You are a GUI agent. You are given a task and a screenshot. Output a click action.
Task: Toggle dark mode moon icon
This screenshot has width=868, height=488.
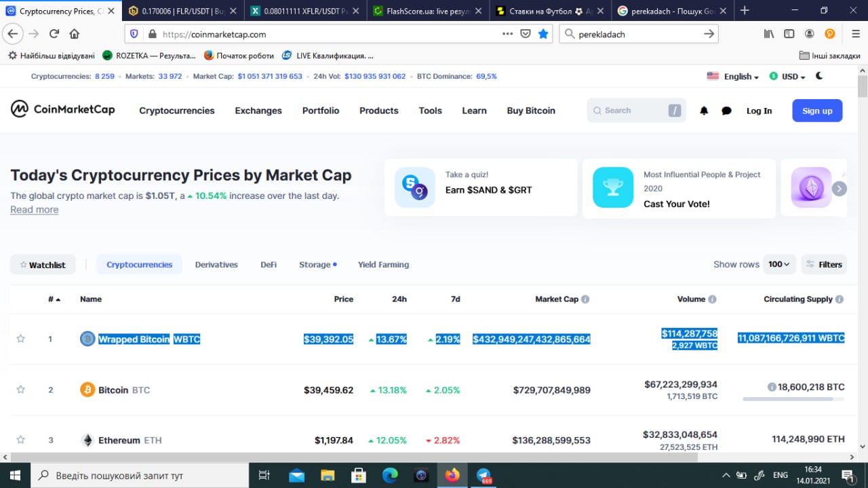(819, 76)
